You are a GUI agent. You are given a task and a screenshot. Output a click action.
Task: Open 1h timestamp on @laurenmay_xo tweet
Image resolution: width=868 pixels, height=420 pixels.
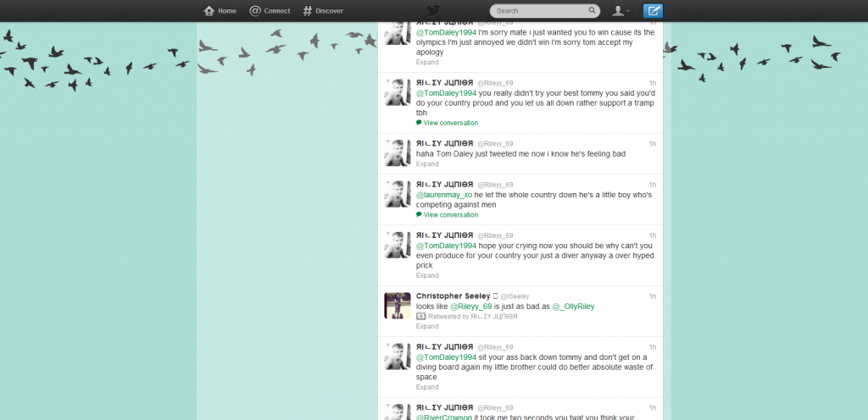[653, 185]
